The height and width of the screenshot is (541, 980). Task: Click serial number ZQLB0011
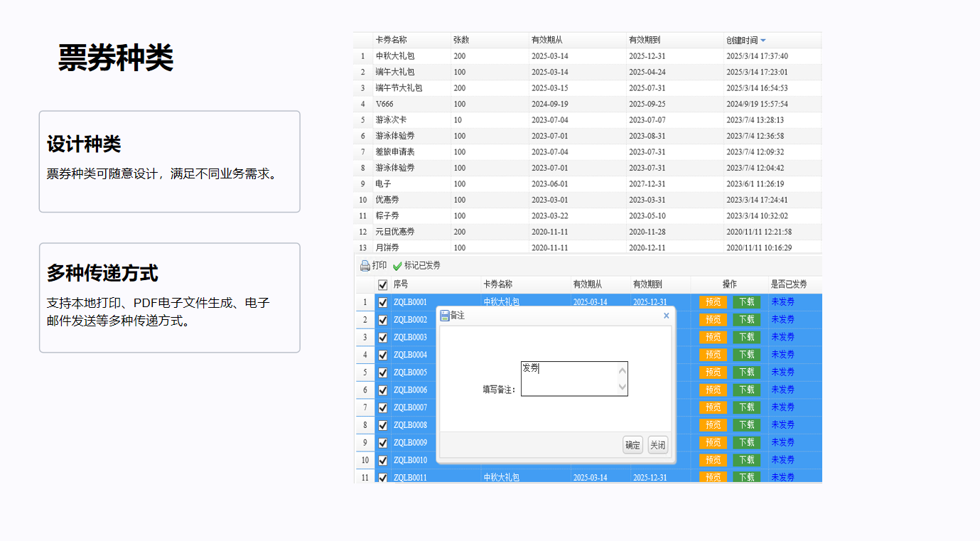click(411, 478)
